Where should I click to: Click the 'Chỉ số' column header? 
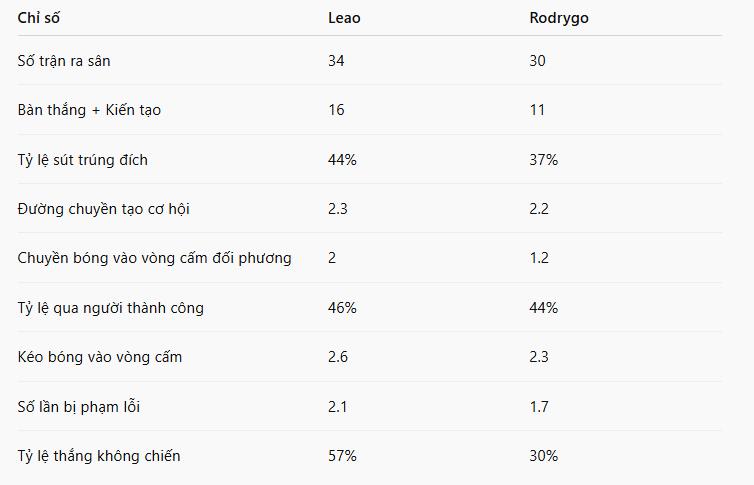pos(38,18)
